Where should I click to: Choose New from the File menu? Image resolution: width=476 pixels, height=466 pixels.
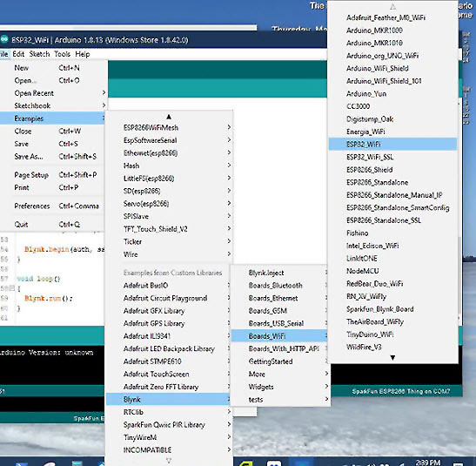pos(53,68)
